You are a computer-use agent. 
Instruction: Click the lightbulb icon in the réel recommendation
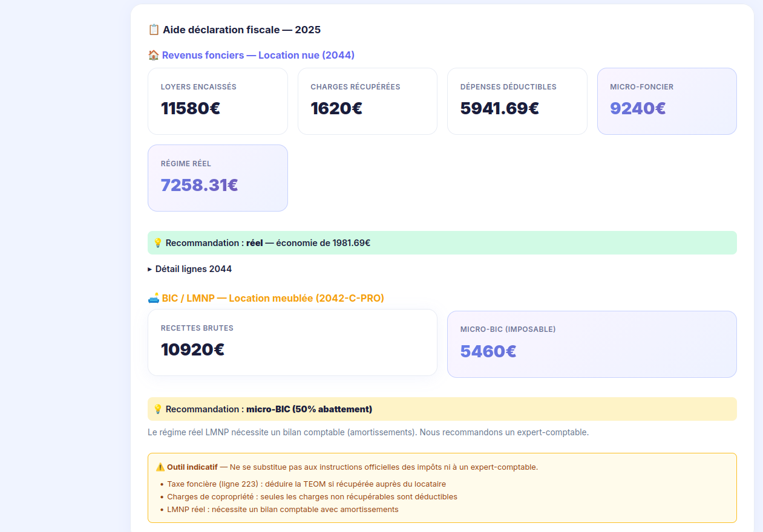(158, 243)
